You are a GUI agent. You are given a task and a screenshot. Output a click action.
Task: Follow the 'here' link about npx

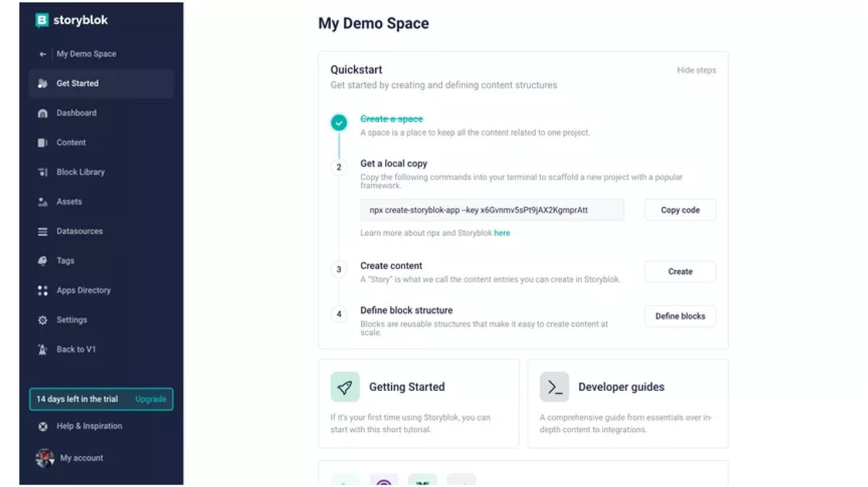coord(502,233)
